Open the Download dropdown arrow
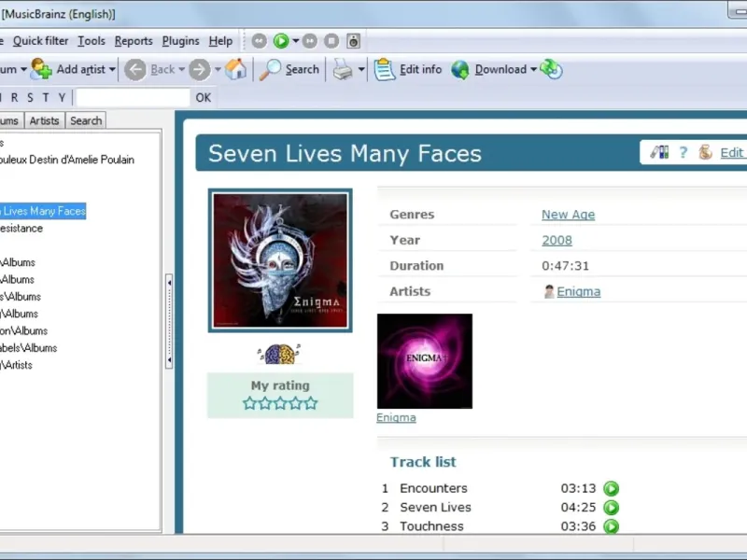 click(533, 69)
